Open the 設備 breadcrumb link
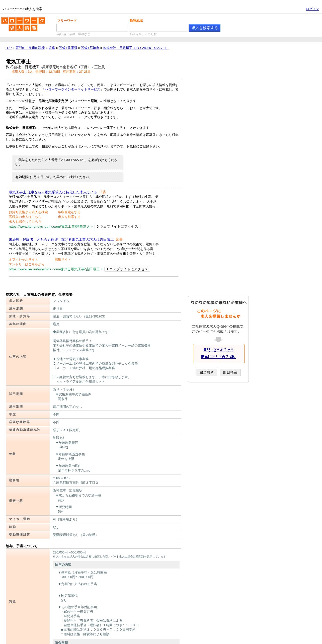322x644 pixels. point(52,48)
